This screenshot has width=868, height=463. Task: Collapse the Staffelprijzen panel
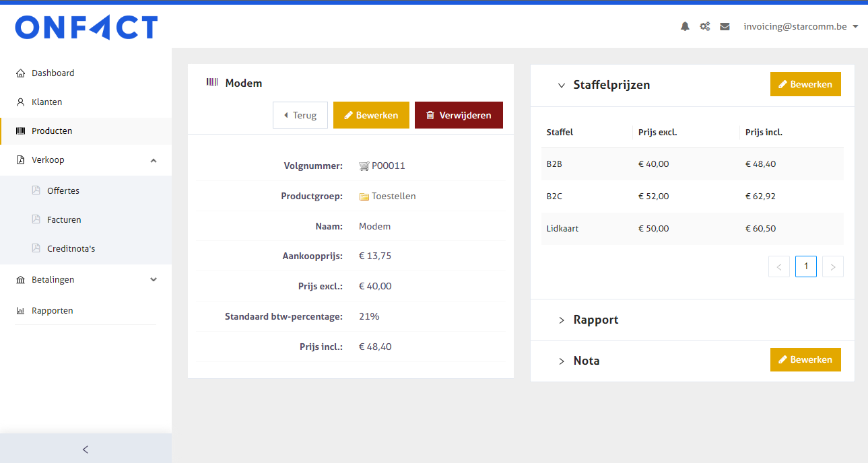click(562, 85)
